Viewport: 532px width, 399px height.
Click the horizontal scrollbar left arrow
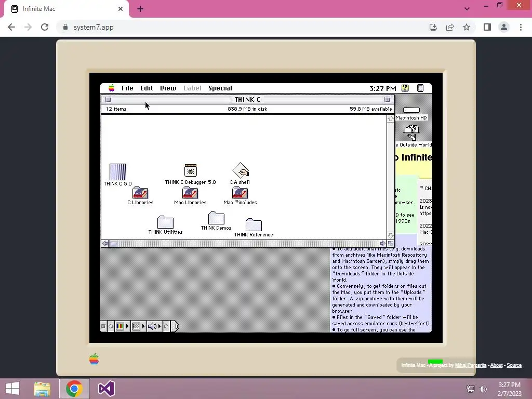pos(105,244)
